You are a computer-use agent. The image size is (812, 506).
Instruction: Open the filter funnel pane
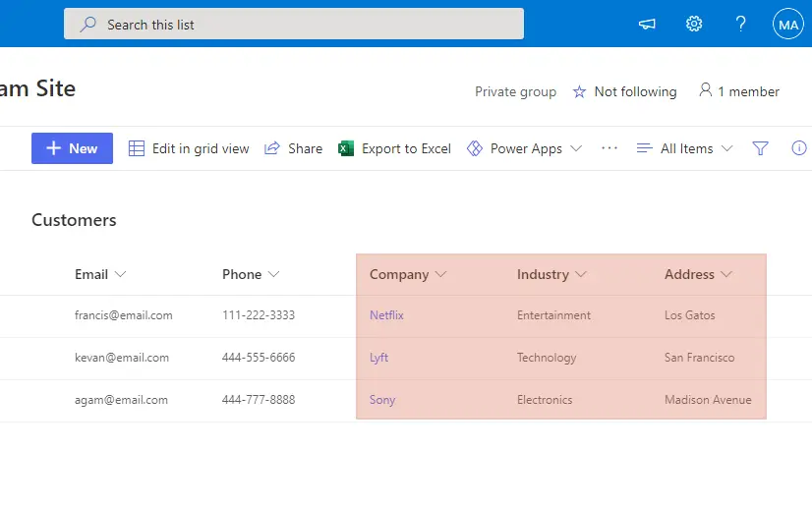[760, 148]
